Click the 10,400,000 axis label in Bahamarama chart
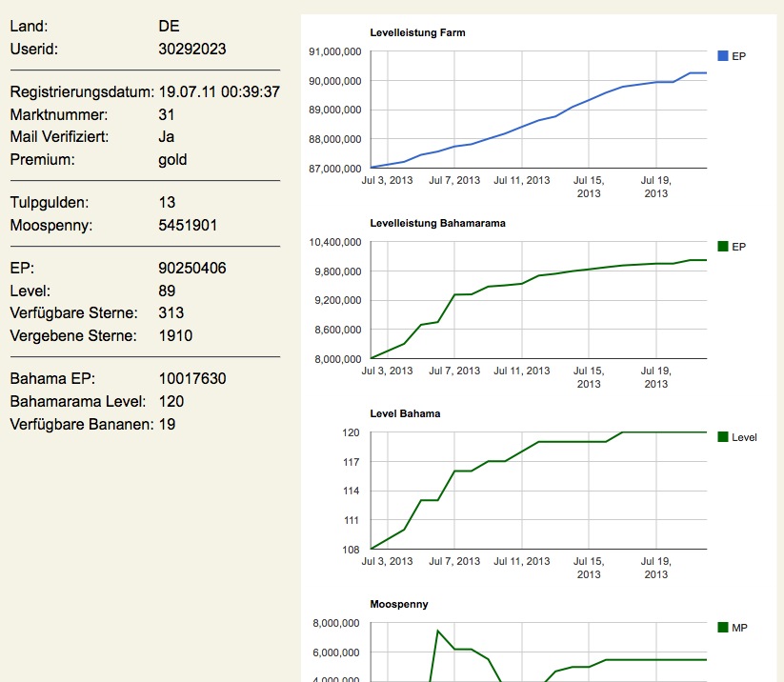This screenshot has width=784, height=682. coord(335,243)
